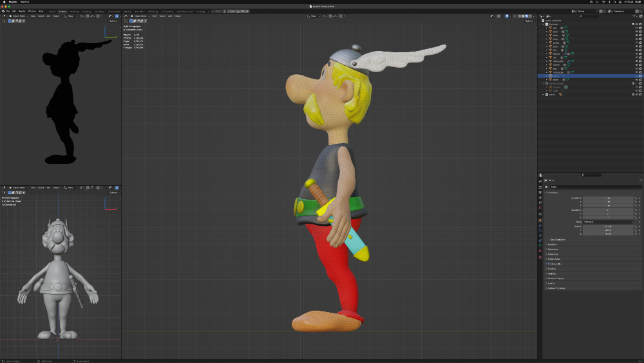Image resolution: width=644 pixels, height=363 pixels.
Task: Open Object Mode dropdown in main viewport
Action: (141, 16)
